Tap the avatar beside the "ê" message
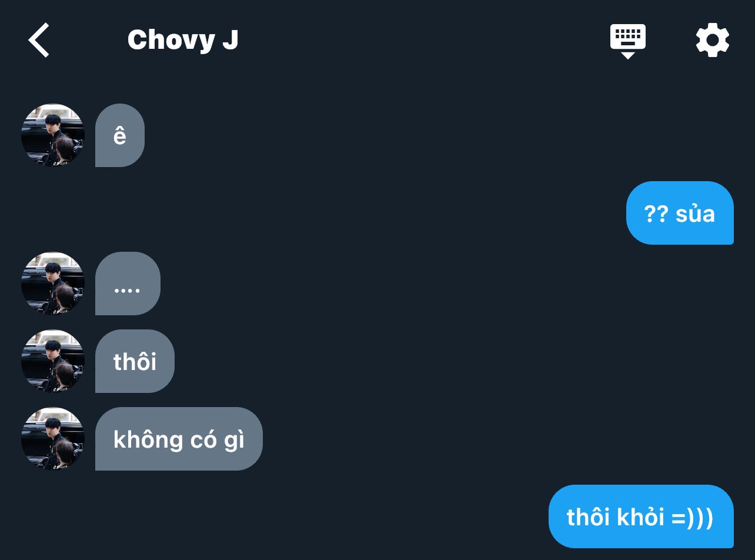 point(53,135)
